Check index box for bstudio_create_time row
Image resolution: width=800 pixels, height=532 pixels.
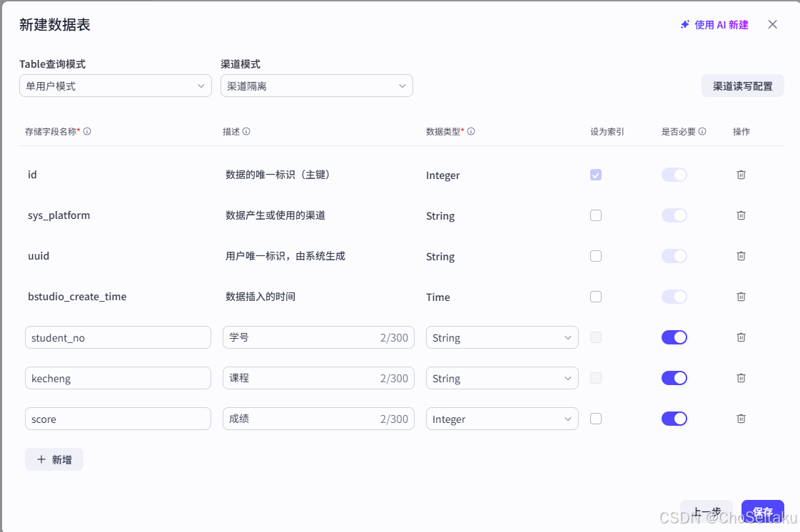(x=596, y=297)
